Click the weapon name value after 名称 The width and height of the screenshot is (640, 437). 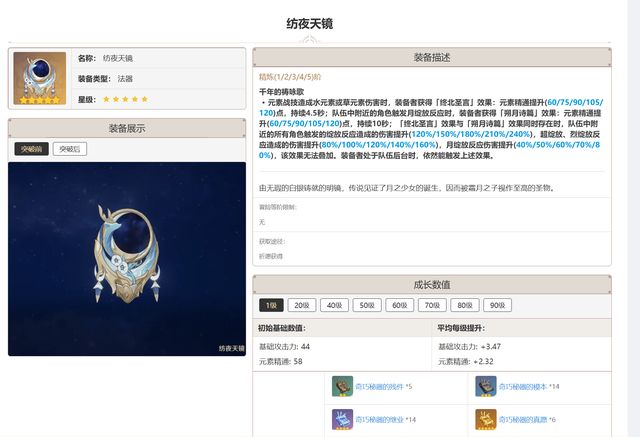click(x=118, y=58)
